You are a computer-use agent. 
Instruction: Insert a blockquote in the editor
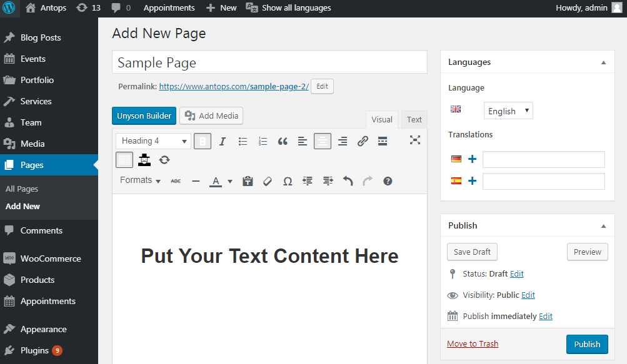point(283,141)
